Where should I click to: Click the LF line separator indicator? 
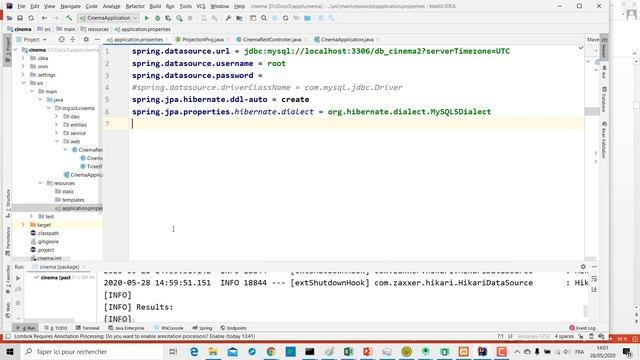(x=510, y=336)
